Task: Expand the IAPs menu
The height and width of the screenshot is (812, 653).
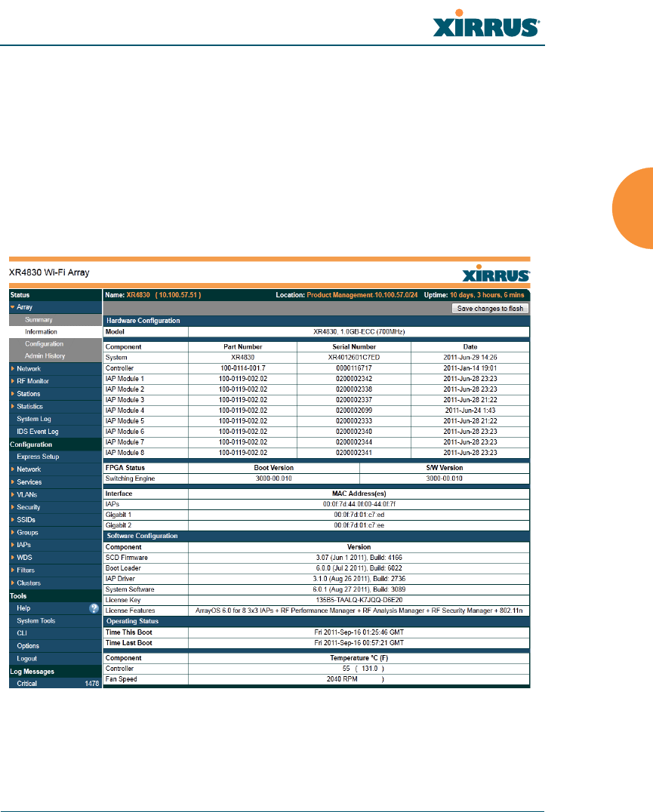Action: [x=24, y=545]
